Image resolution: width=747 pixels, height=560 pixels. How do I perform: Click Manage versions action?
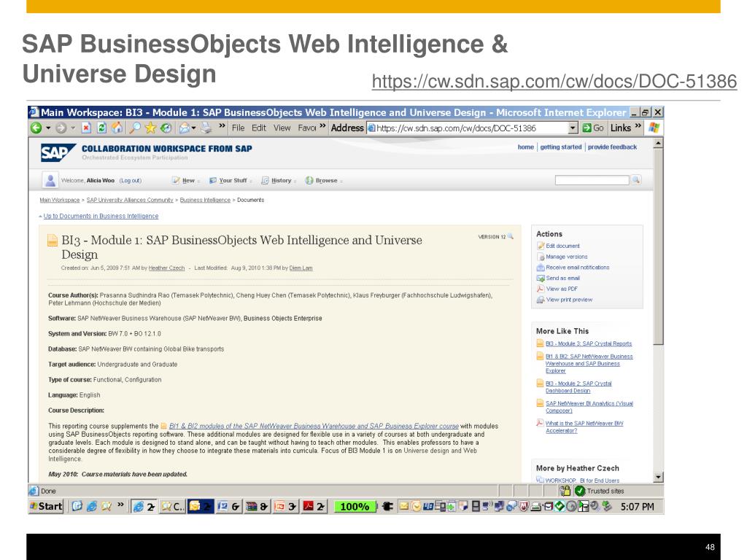click(566, 257)
